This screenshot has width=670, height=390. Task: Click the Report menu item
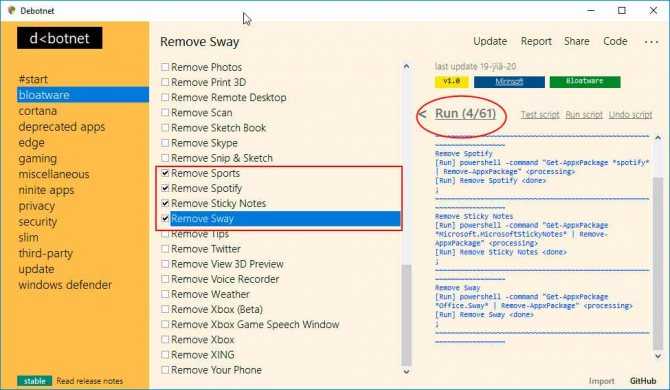coord(536,41)
